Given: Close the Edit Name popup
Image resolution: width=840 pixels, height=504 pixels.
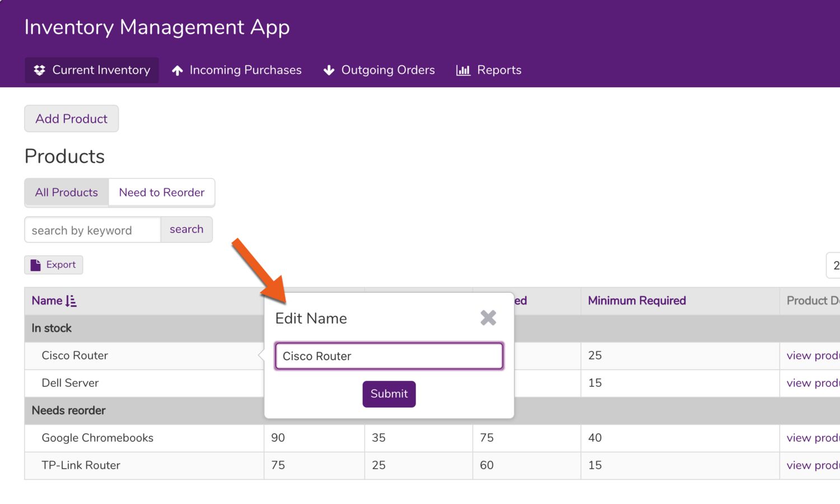Looking at the screenshot, I should pos(488,318).
